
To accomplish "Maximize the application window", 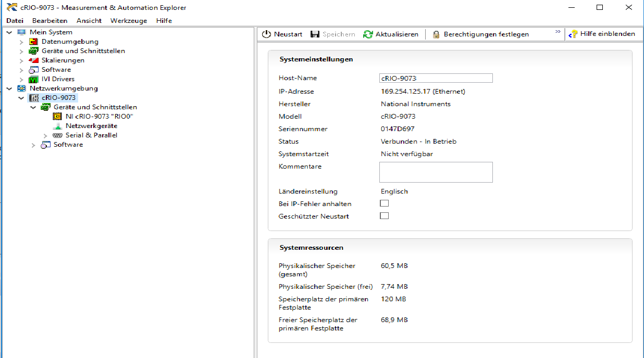I will coord(600,7).
